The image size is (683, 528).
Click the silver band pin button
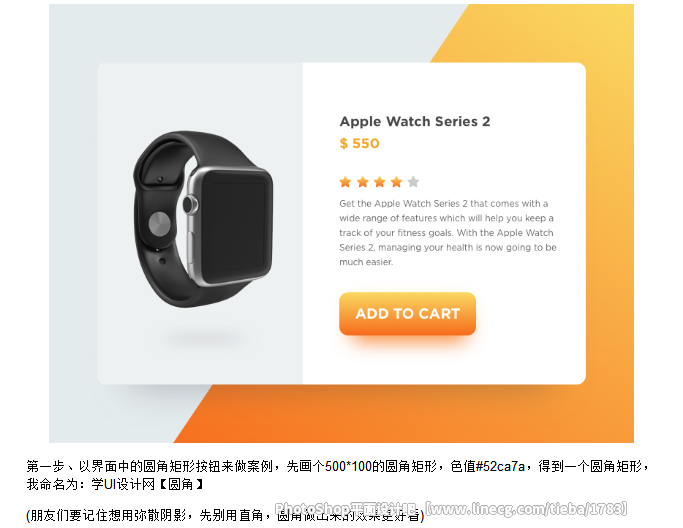coord(159,224)
